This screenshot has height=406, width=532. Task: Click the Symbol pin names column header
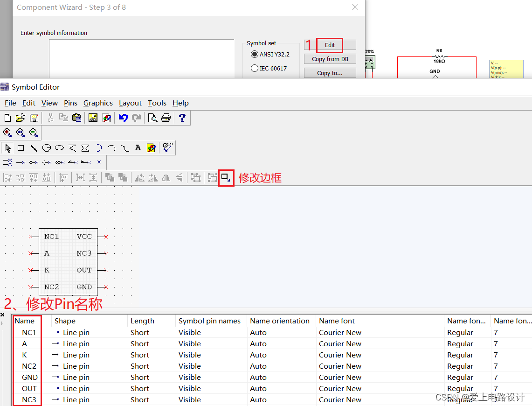pos(209,321)
